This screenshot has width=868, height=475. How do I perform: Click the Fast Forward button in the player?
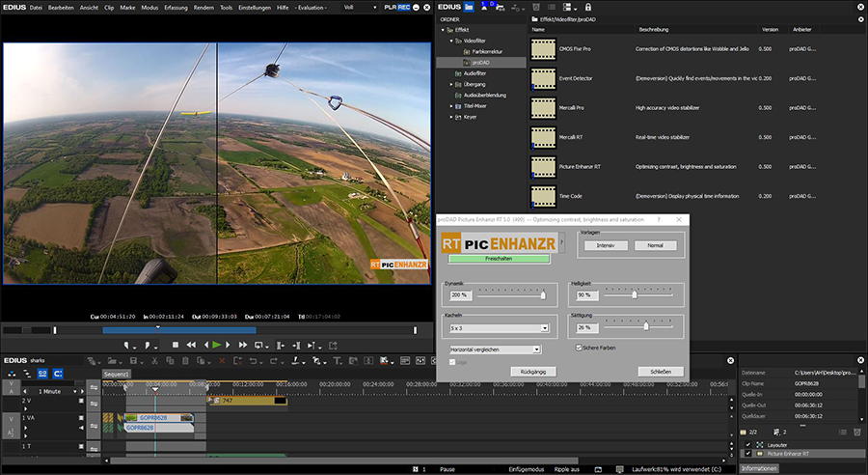242,345
